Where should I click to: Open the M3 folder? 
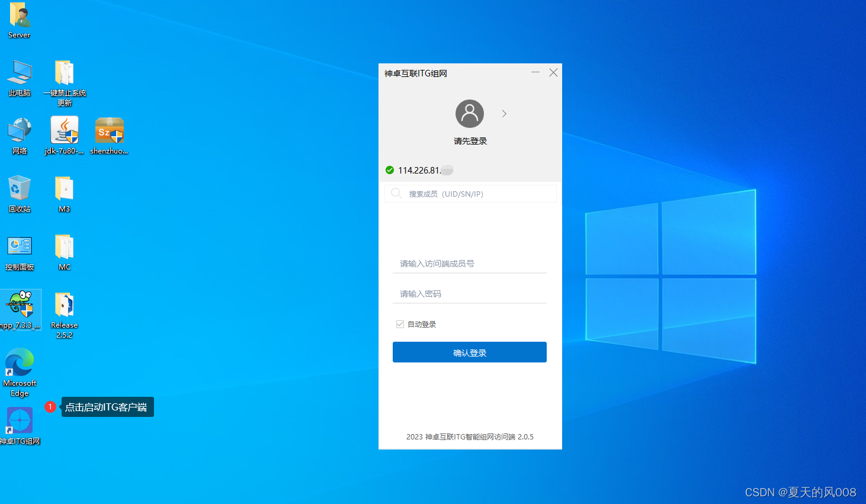click(65, 194)
